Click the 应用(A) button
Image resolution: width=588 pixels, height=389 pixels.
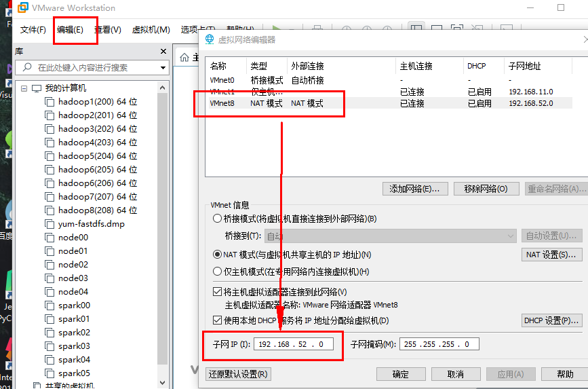pyautogui.click(x=511, y=374)
